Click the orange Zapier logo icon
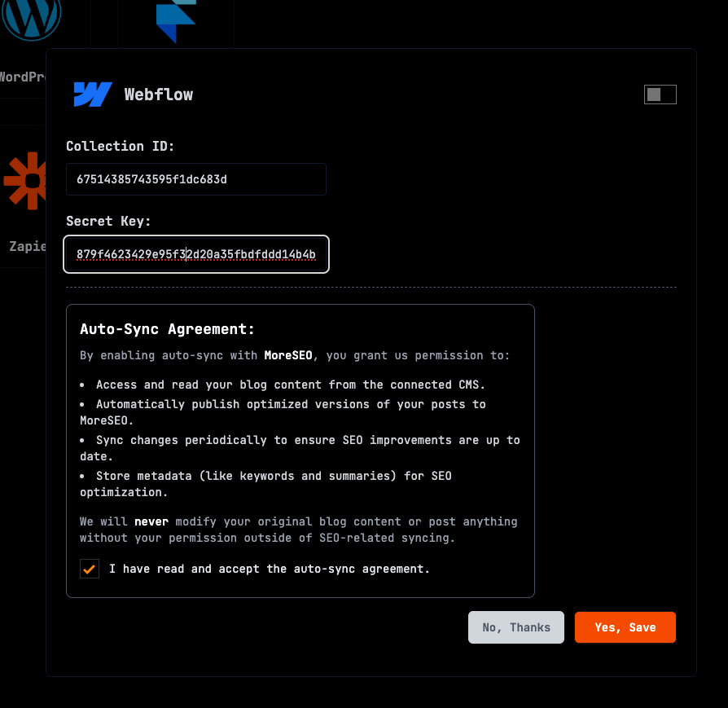The width and height of the screenshot is (728, 708). [24, 180]
